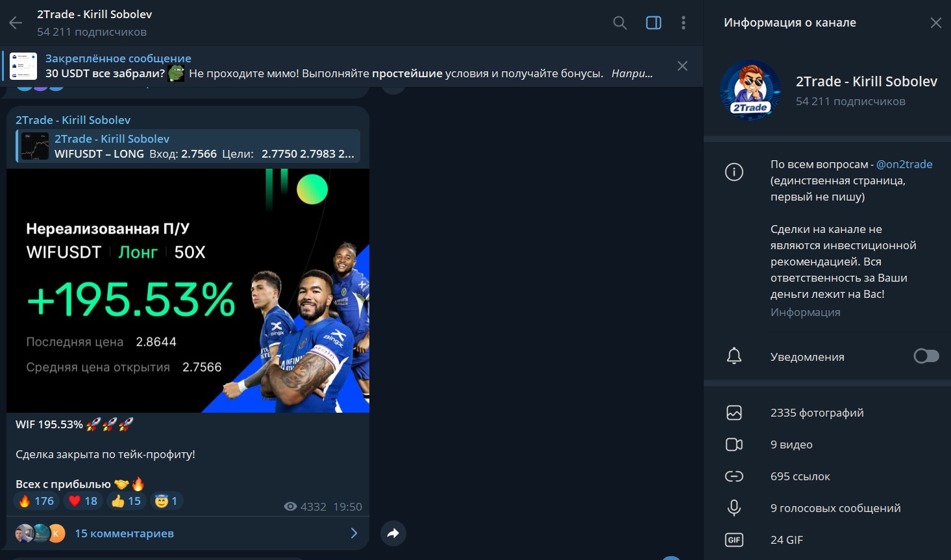Expand comments using the chevron arrow
This screenshot has width=951, height=560.
click(x=354, y=533)
